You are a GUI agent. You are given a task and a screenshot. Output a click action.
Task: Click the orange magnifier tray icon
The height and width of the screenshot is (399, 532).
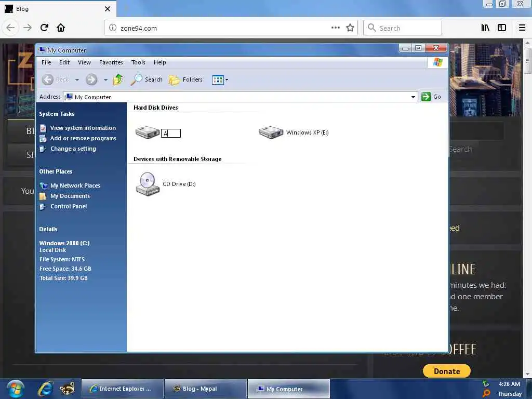486,394
